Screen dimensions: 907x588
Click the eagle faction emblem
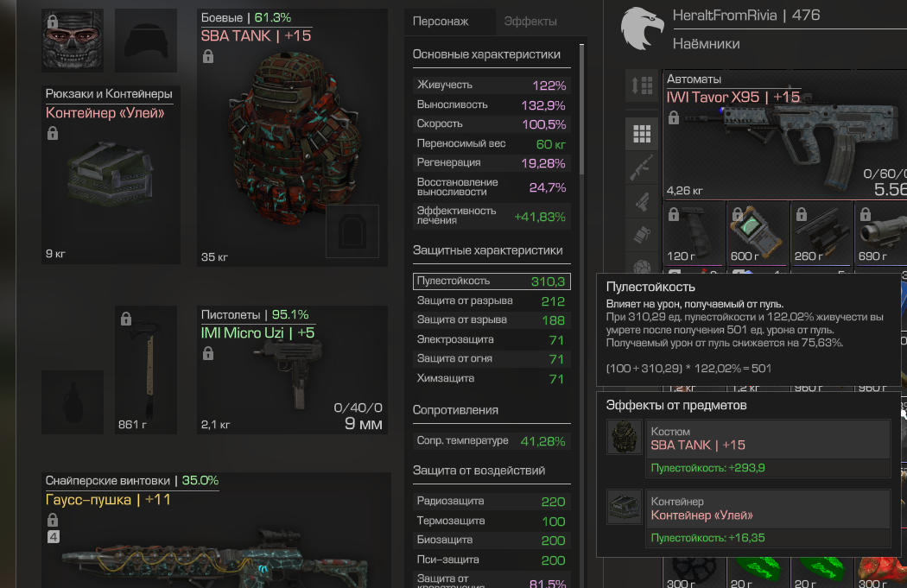642,28
